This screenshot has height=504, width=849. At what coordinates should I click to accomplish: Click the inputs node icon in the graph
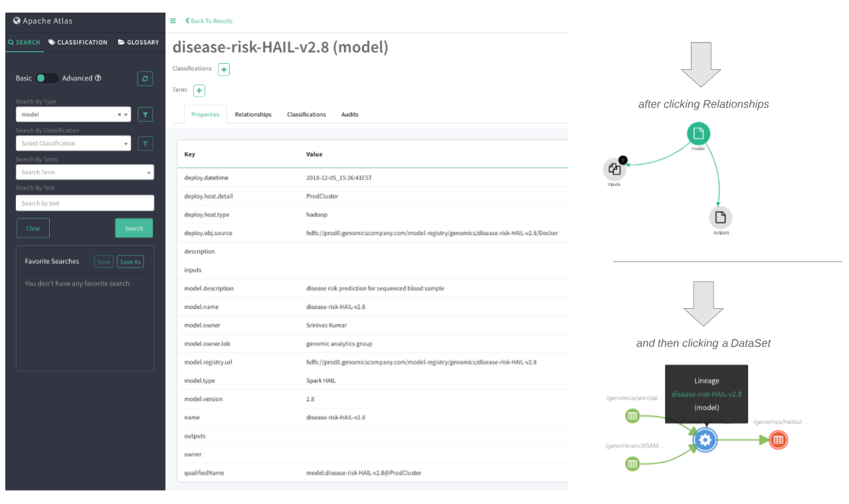pos(614,170)
